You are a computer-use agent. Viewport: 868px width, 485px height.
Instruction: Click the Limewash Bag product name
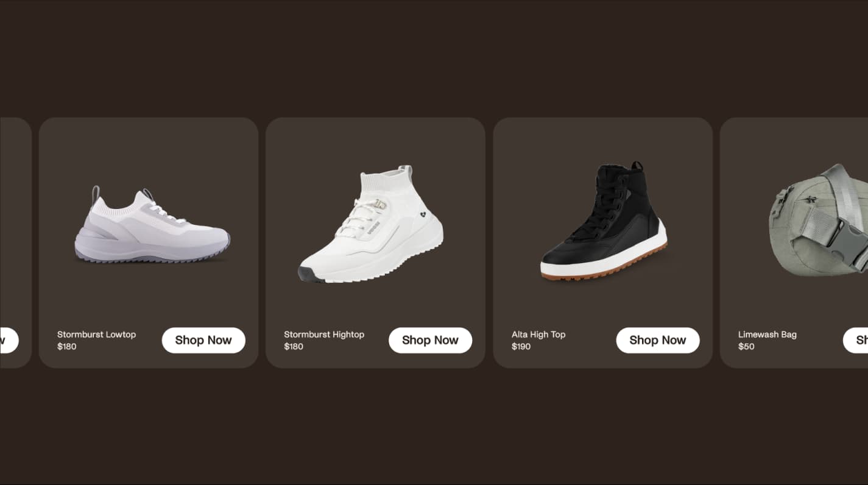click(x=767, y=335)
